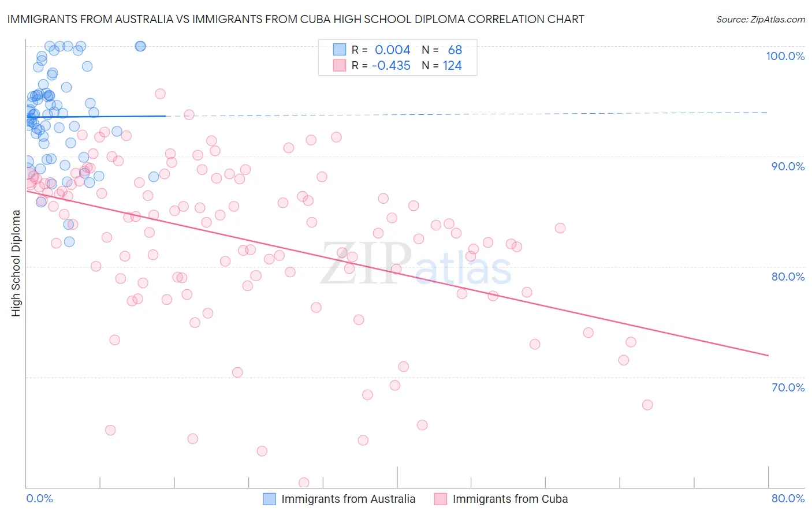
Task: Click the ZIPatlas watermark in chart center
Action: point(416,265)
